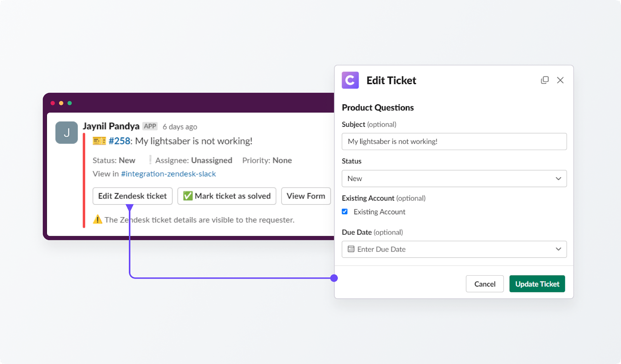Open ticket #258 link
This screenshot has width=621, height=364.
coord(119,141)
